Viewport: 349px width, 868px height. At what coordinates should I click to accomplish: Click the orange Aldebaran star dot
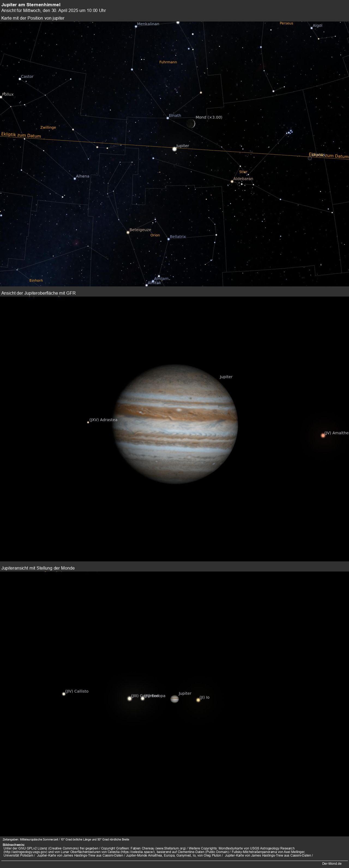(x=232, y=181)
